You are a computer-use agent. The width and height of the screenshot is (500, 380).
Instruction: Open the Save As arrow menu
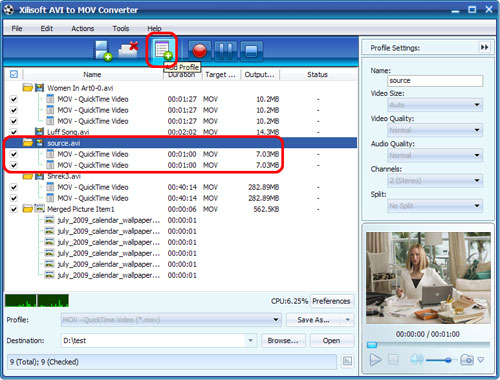[348, 320]
